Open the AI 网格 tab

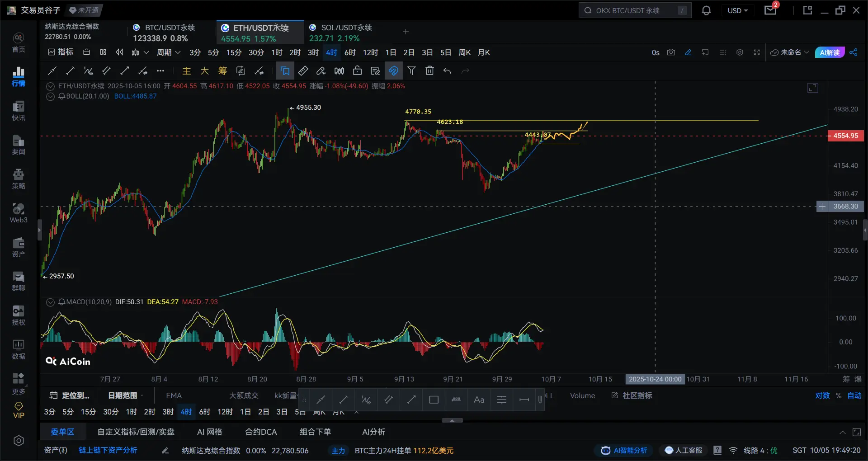click(x=209, y=432)
